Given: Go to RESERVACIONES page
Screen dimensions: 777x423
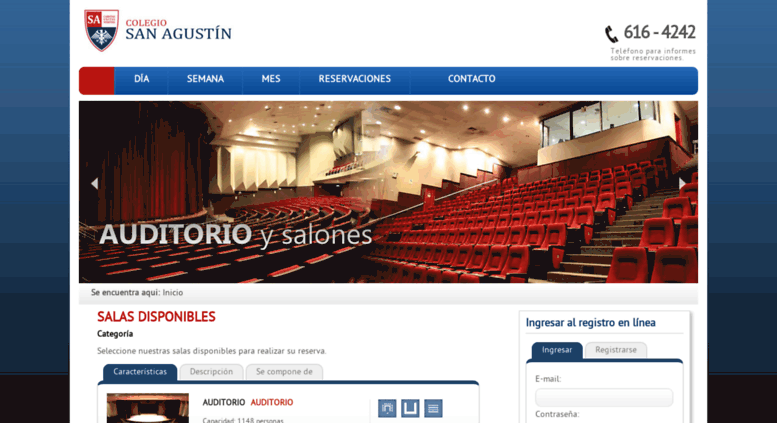Looking at the screenshot, I should coord(355,79).
